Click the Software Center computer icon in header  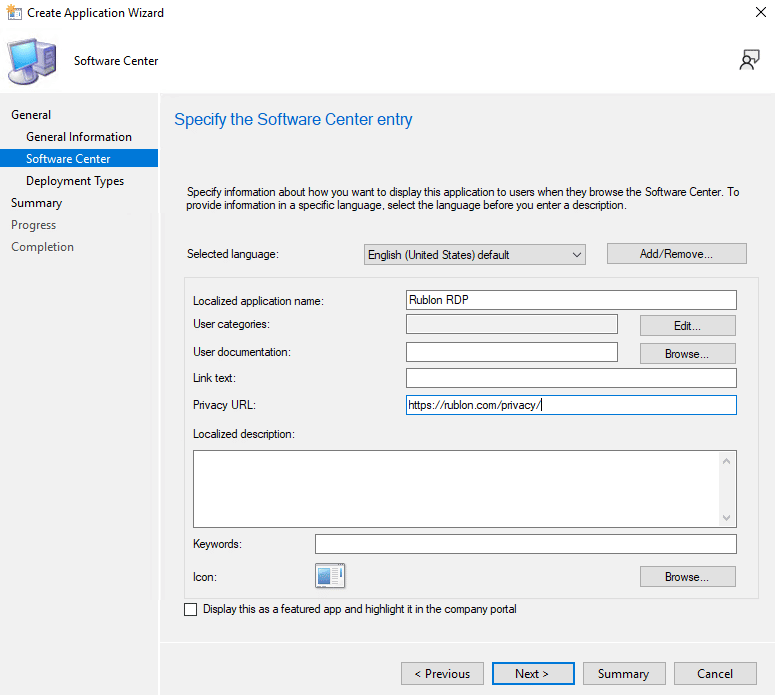point(33,62)
